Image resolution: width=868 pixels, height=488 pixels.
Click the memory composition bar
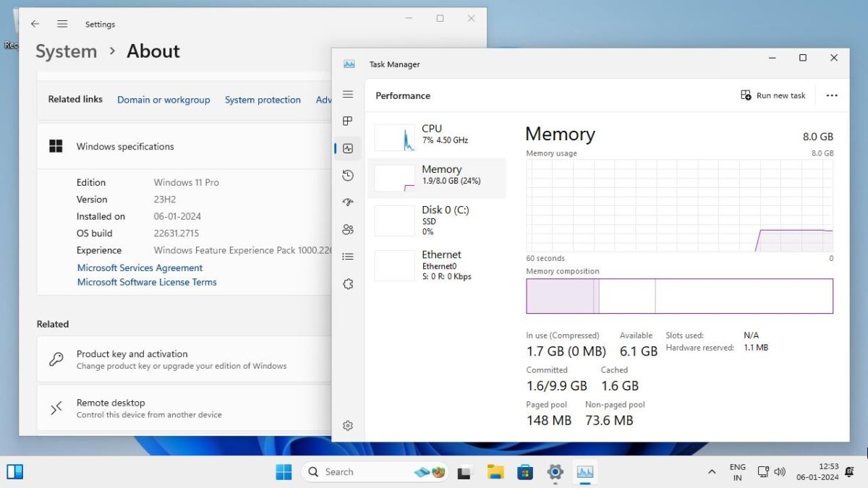click(678, 296)
